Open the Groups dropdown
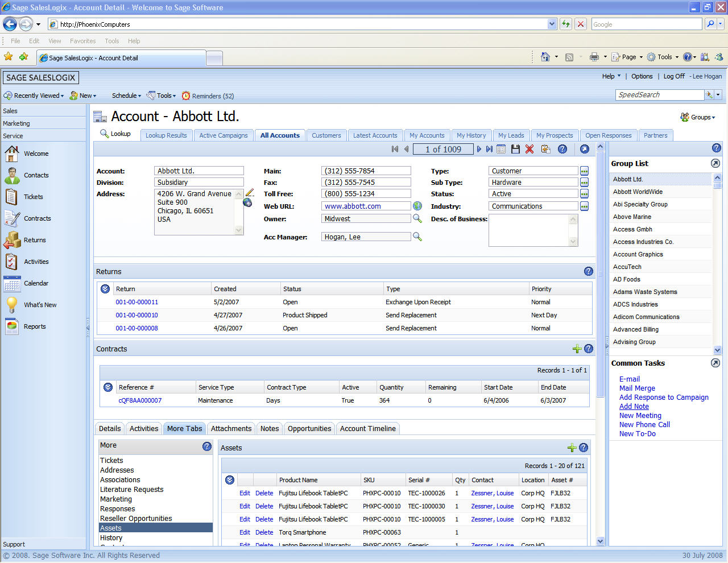This screenshot has height=563, width=728. click(x=698, y=117)
